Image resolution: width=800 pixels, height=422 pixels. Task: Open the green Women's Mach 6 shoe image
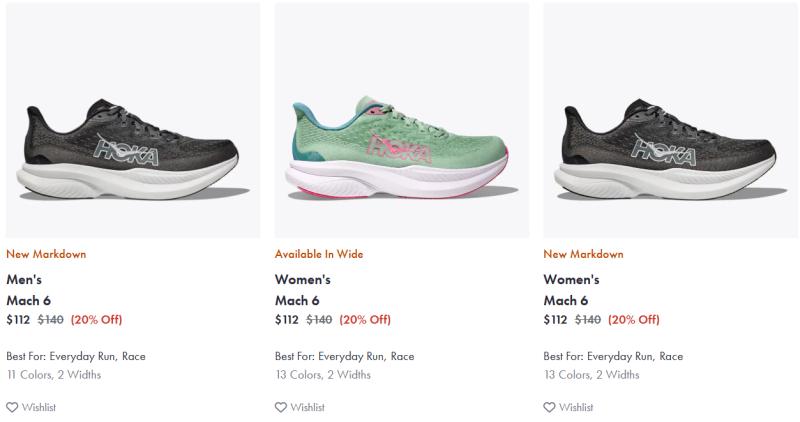[401, 145]
